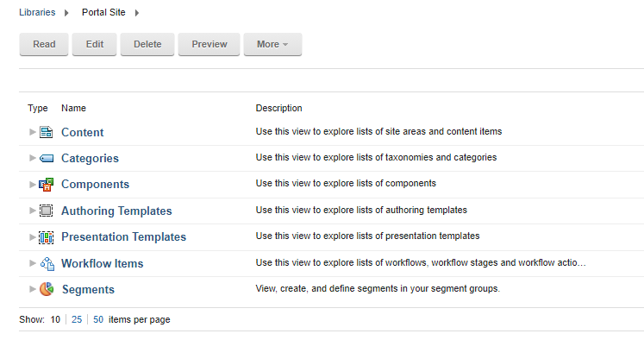Open the Content view link
The image size is (644, 340).
pos(83,132)
